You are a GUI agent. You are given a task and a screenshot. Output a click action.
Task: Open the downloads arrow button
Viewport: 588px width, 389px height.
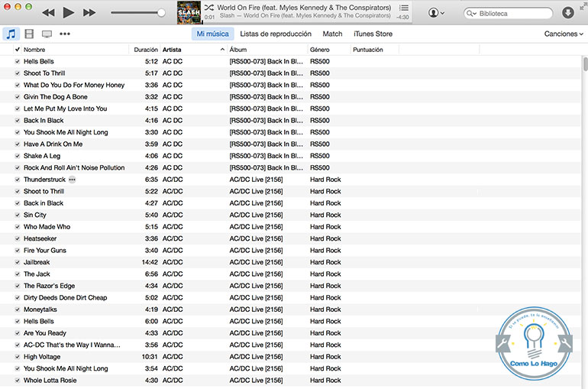coord(567,13)
